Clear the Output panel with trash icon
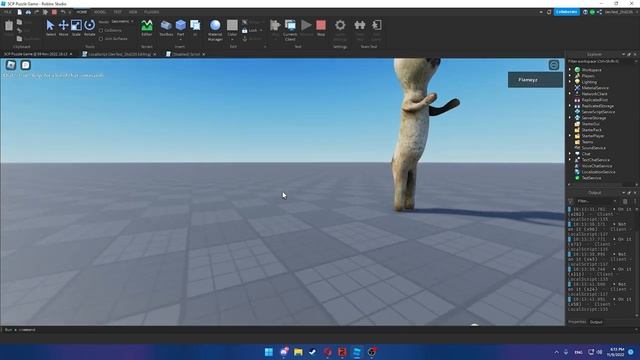The height and width of the screenshot is (360, 640). pyautogui.click(x=625, y=201)
